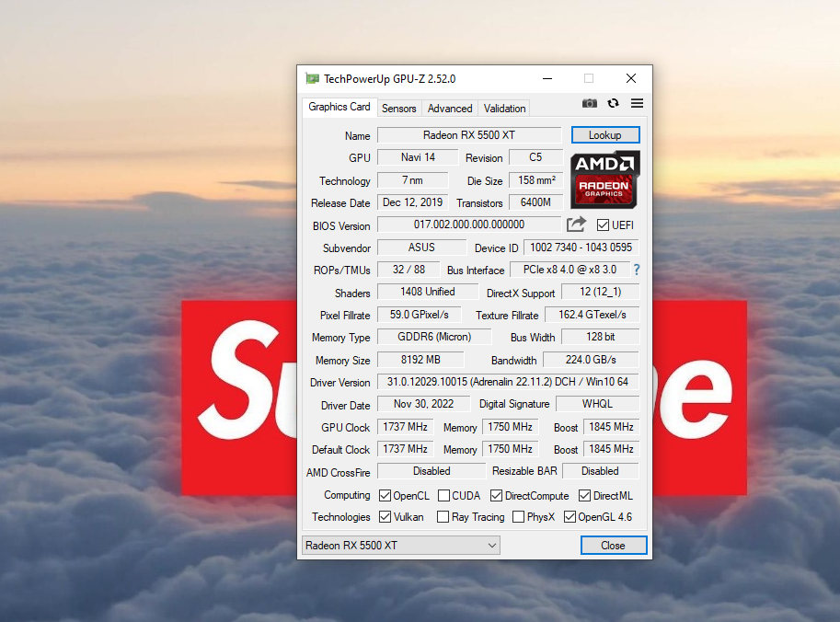Click the Memory Type field GDDR6 (Micron)

coord(434,337)
